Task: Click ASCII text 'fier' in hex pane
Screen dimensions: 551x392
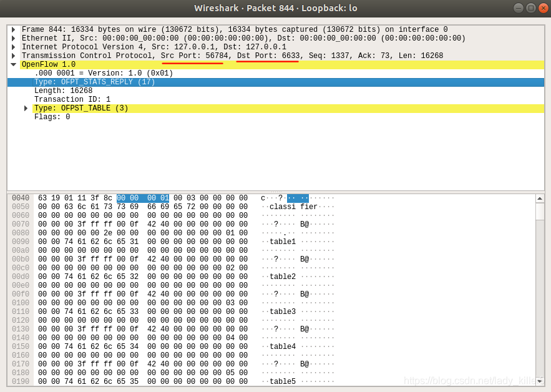Action: 308,207
